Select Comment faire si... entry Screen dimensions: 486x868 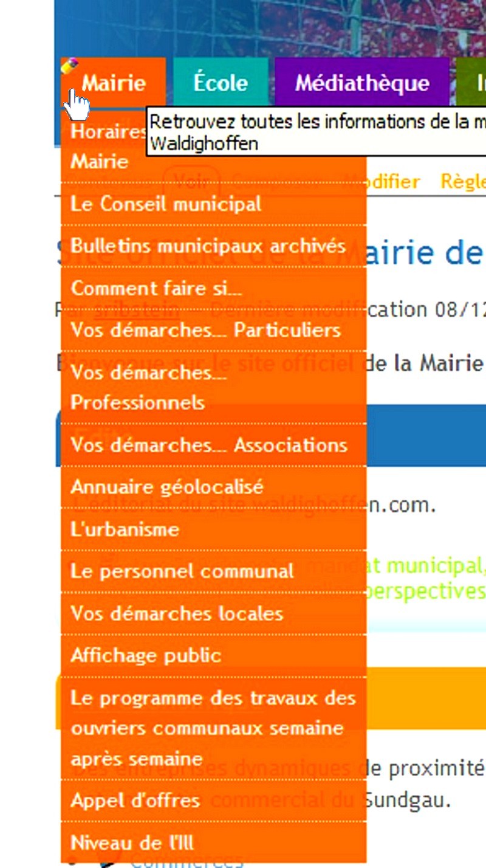pyautogui.click(x=156, y=288)
